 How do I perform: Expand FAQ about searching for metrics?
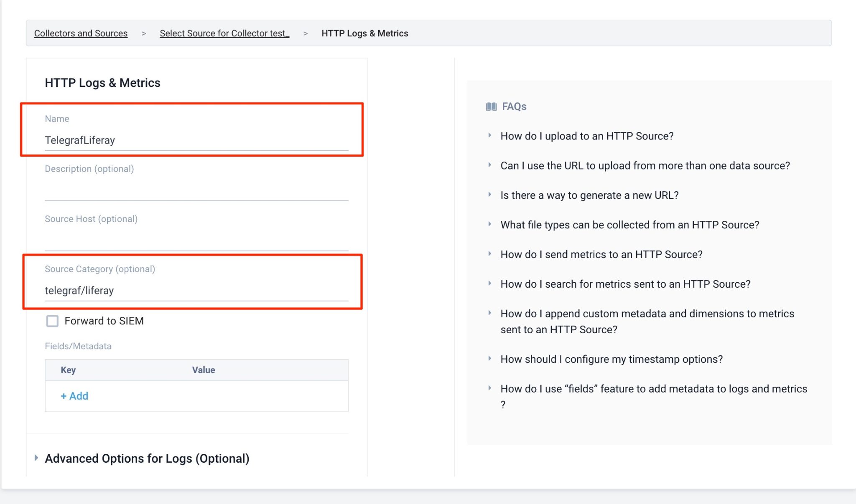click(x=625, y=284)
